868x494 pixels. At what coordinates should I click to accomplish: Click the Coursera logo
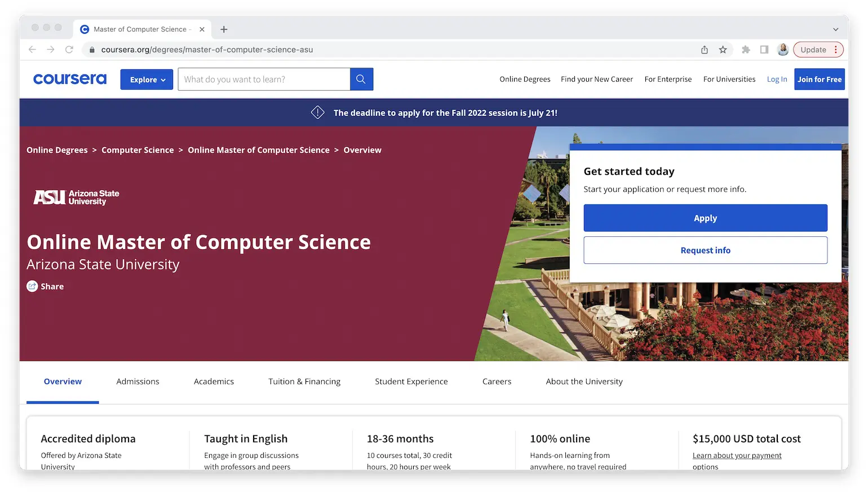pyautogui.click(x=69, y=79)
